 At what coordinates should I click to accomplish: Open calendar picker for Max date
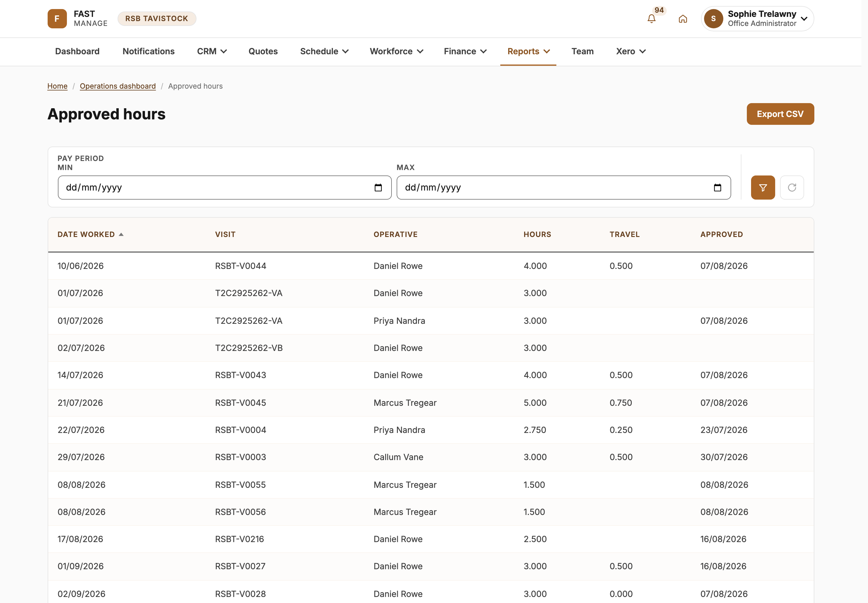717,188
